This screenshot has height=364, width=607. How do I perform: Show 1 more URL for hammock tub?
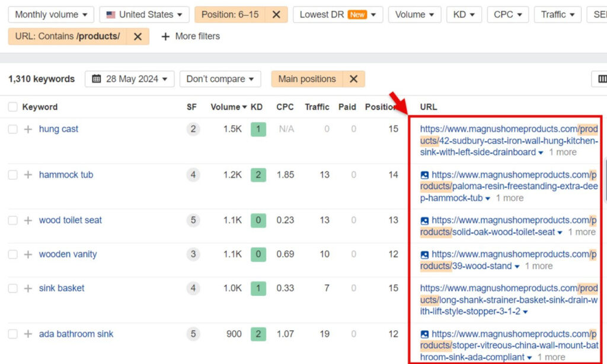pyautogui.click(x=509, y=198)
